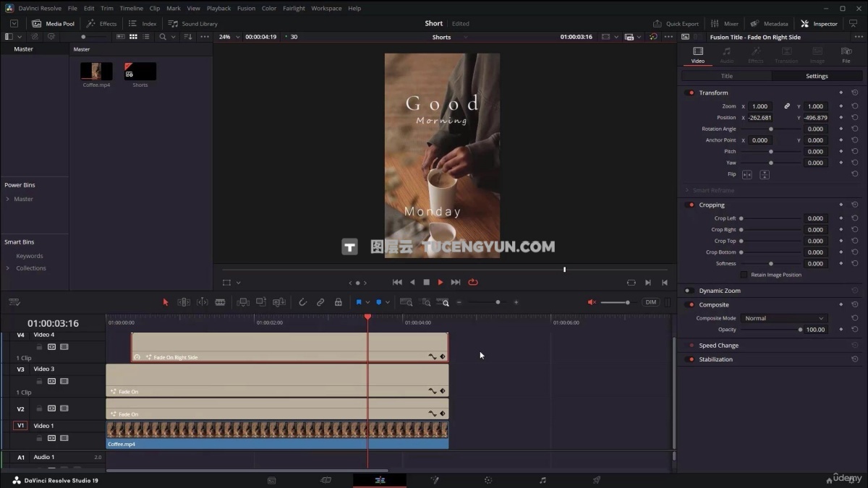
Task: Add a blue marker on timeline
Action: point(378,302)
